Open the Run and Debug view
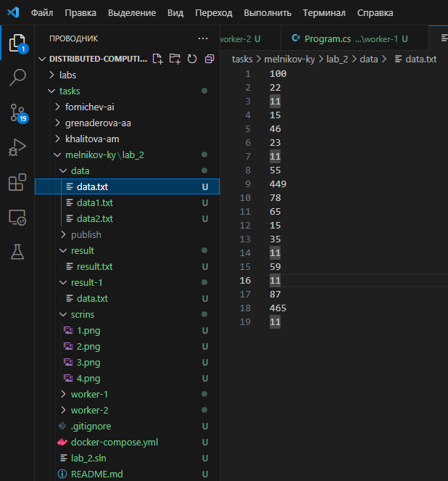This screenshot has width=448, height=481. tap(17, 147)
